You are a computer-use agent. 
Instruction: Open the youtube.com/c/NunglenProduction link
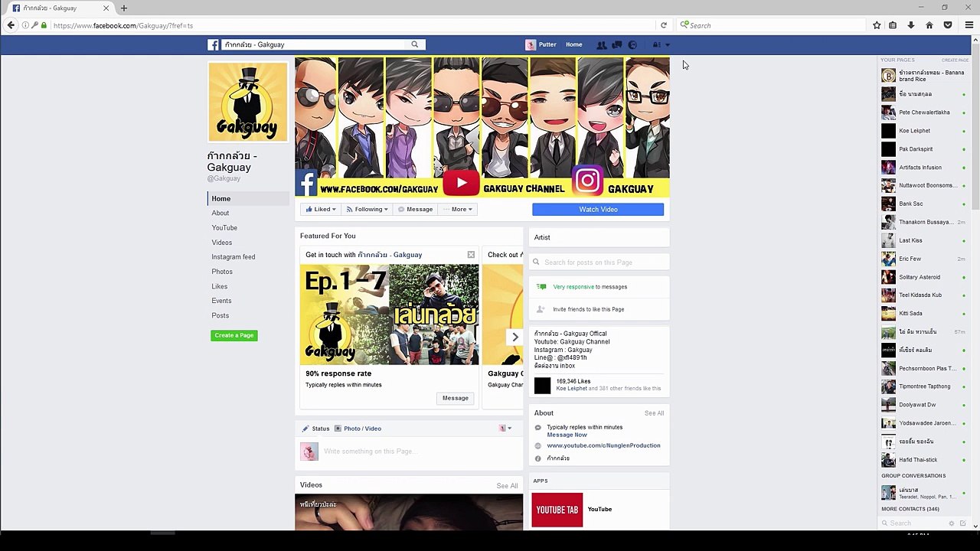[x=603, y=445]
